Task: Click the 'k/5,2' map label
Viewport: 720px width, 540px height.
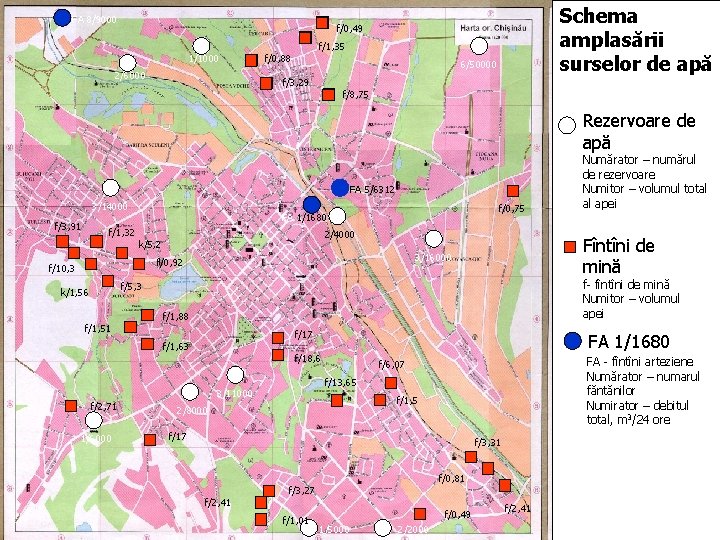Action: click(x=149, y=245)
